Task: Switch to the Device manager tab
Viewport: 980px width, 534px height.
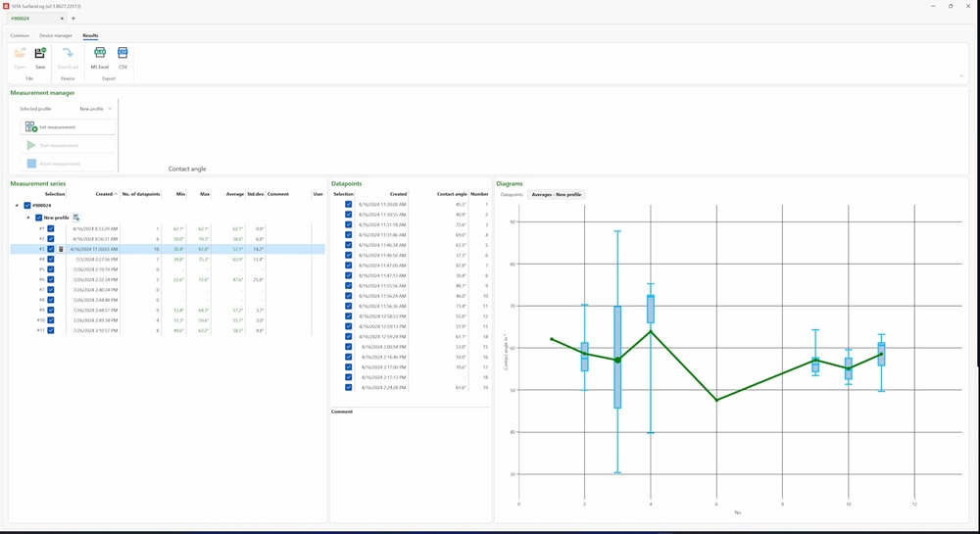Action: (x=56, y=35)
